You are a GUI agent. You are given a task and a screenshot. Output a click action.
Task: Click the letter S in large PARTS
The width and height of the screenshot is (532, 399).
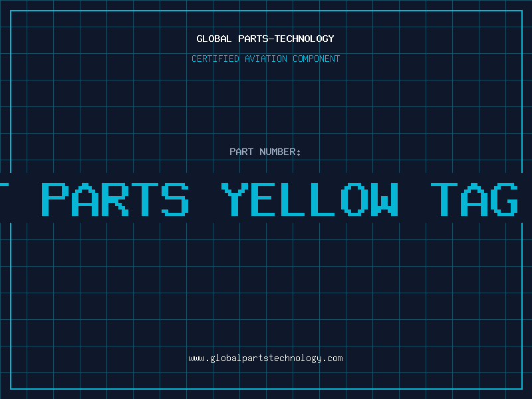click(175, 199)
